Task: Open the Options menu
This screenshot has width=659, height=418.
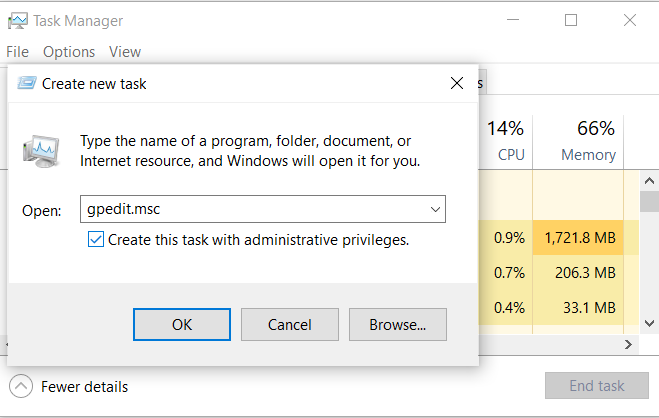Action: coord(69,52)
